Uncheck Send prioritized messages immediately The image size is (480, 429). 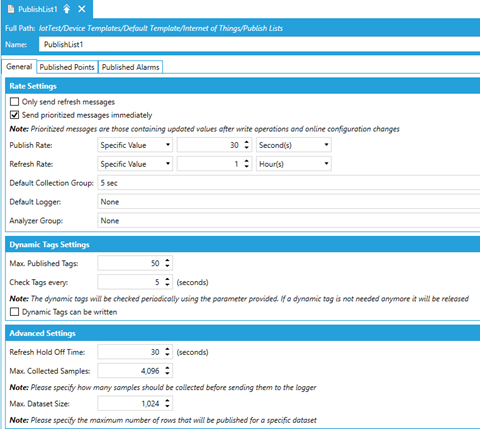coord(14,115)
